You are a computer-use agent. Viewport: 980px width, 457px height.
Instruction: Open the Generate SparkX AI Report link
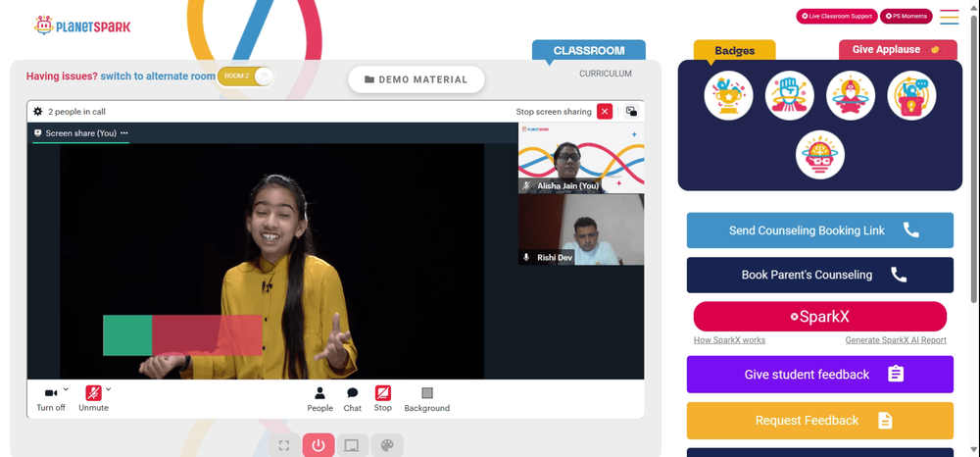point(896,340)
